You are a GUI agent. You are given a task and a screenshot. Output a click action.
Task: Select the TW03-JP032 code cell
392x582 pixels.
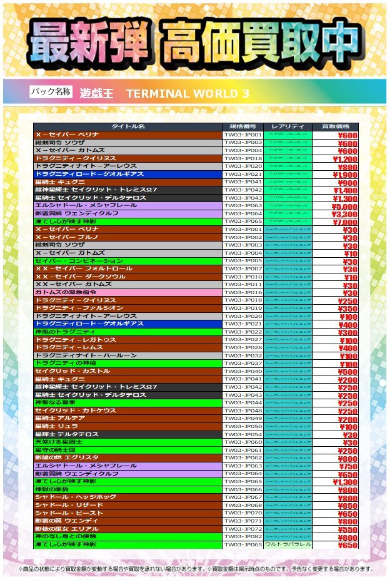[243, 355]
